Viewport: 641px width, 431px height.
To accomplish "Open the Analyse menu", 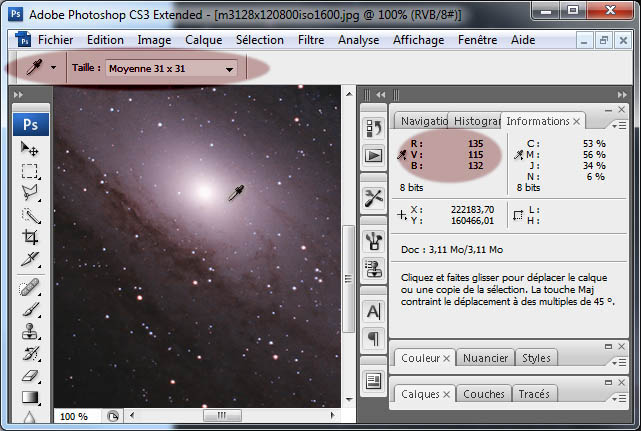I will pos(359,40).
